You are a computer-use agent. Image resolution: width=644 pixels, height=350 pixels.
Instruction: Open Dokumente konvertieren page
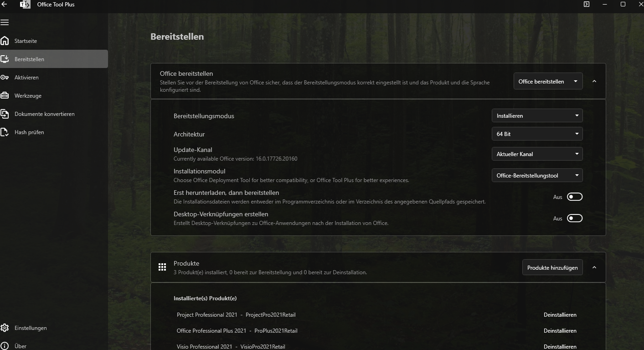pos(54,114)
